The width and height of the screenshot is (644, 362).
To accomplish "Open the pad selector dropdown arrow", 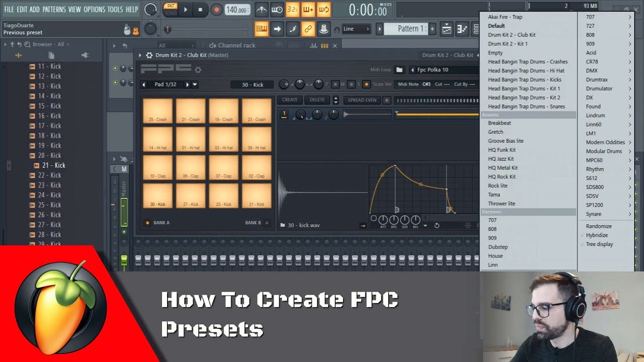I will pos(195,84).
